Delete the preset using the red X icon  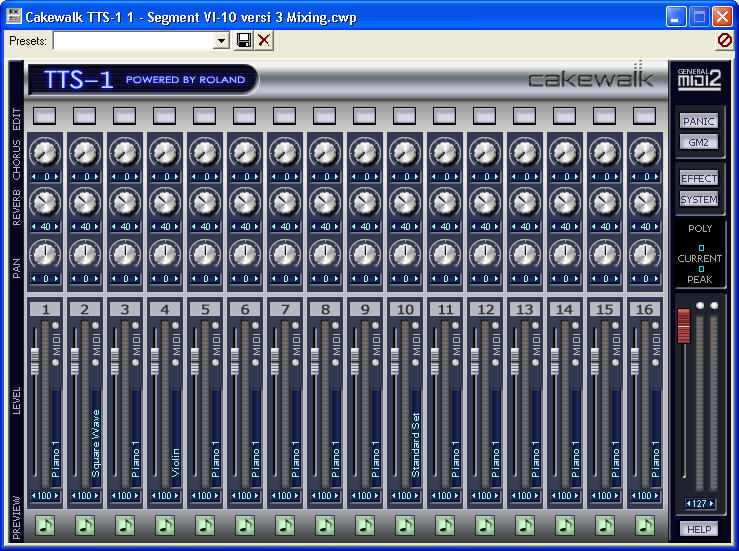tap(264, 41)
